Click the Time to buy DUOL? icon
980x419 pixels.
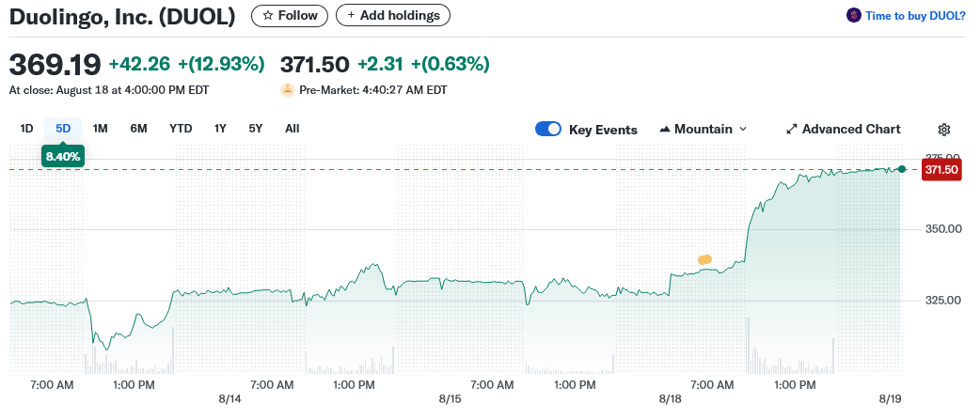(854, 16)
